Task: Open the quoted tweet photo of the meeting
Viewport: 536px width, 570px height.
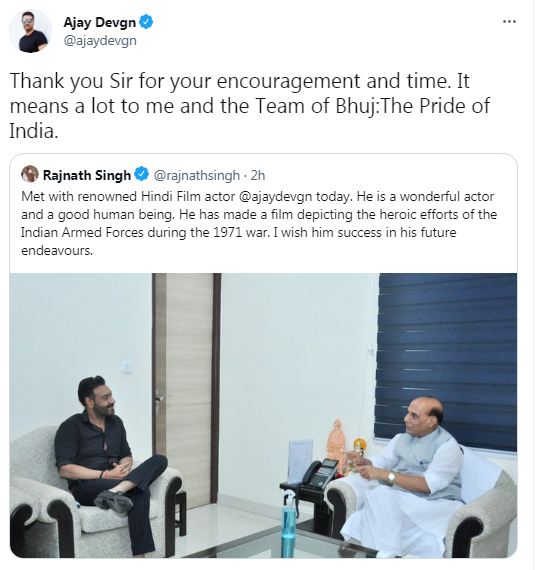Action: coord(263,415)
